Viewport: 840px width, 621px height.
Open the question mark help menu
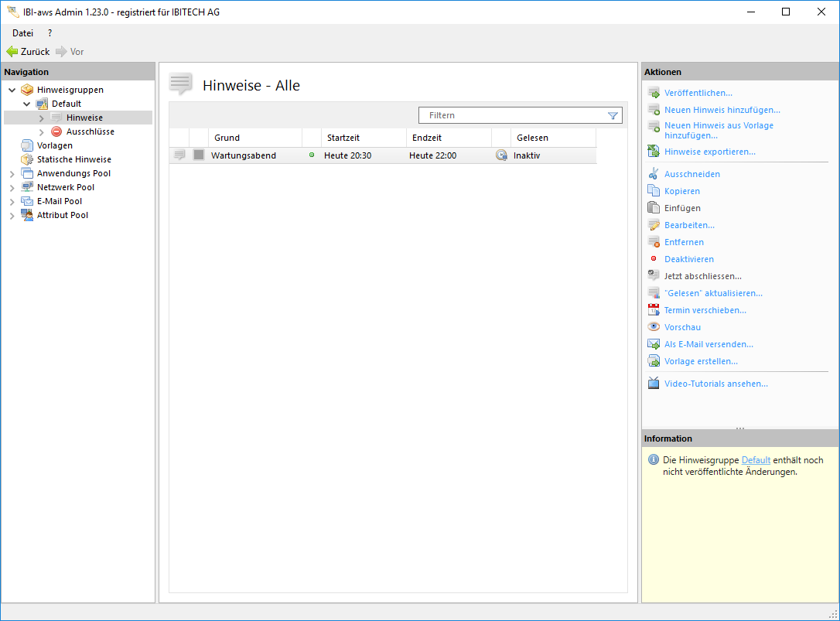pyautogui.click(x=50, y=33)
